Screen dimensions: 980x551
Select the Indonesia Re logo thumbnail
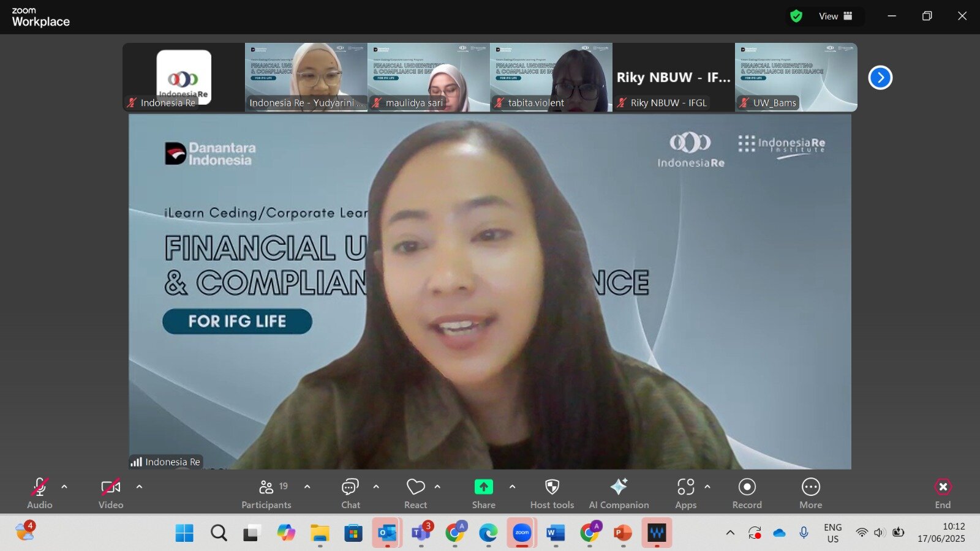(x=184, y=77)
